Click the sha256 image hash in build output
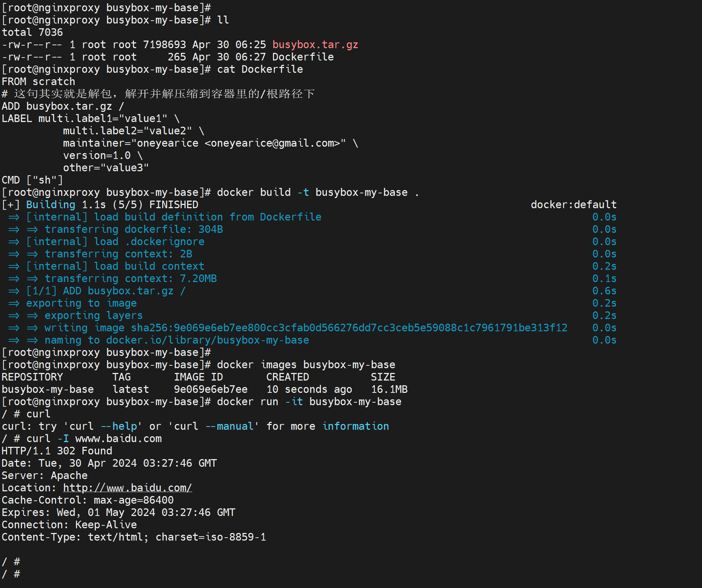702x588 pixels. pos(349,328)
